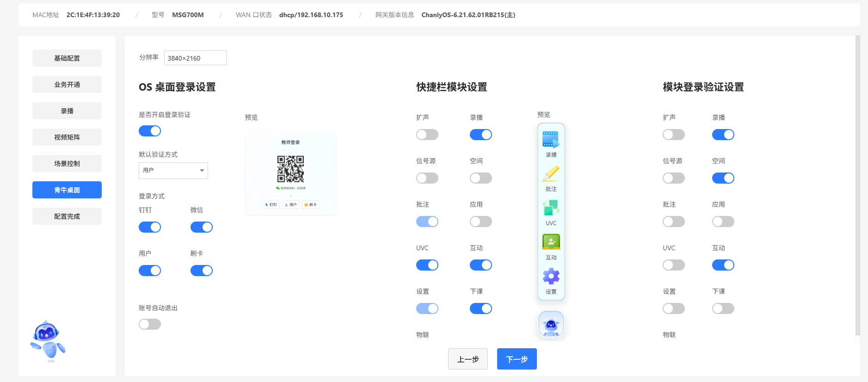Open the 分辨率 resolution selector
868x382 pixels.
(x=195, y=58)
